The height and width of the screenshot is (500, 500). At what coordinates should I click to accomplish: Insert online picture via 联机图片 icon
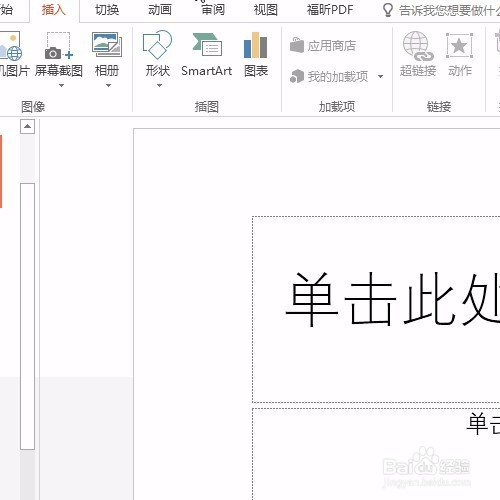[x=11, y=46]
